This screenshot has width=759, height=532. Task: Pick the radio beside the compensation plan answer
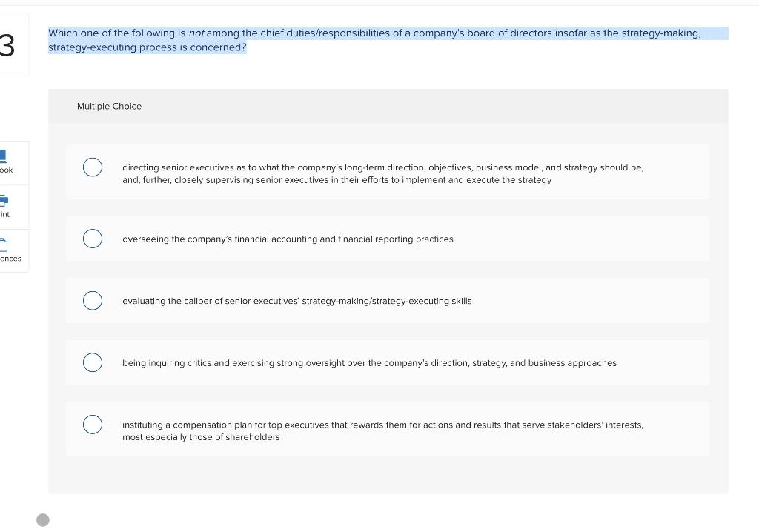[x=92, y=424]
